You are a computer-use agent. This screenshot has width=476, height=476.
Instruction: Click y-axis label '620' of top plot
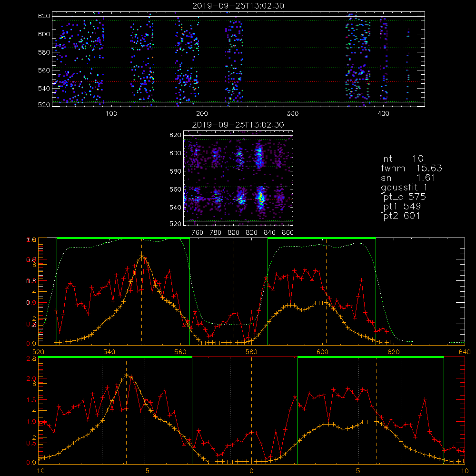(x=44, y=16)
